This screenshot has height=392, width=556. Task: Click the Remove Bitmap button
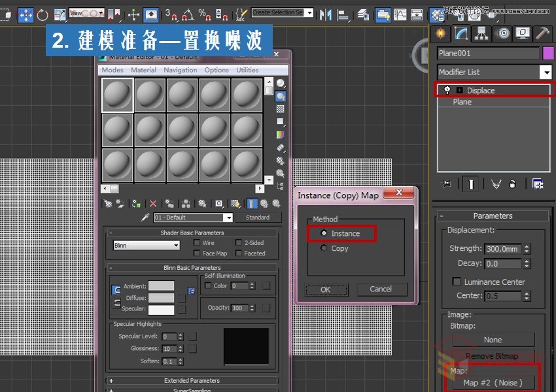[493, 356]
